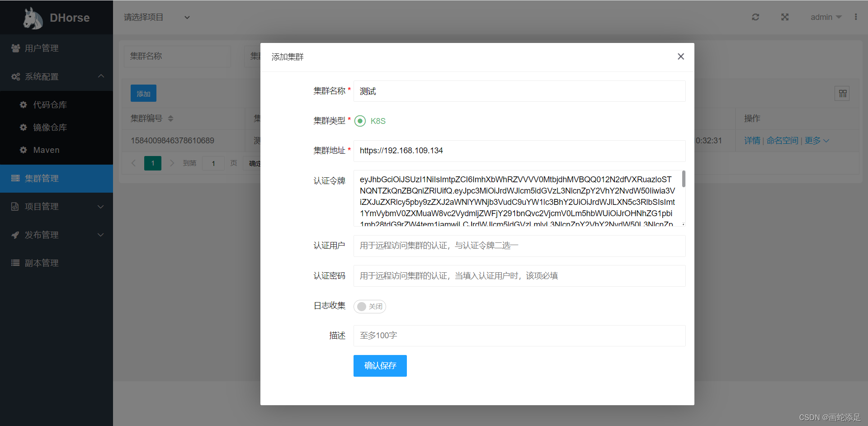Open 副本管理 in the sidebar

pyautogui.click(x=57, y=263)
